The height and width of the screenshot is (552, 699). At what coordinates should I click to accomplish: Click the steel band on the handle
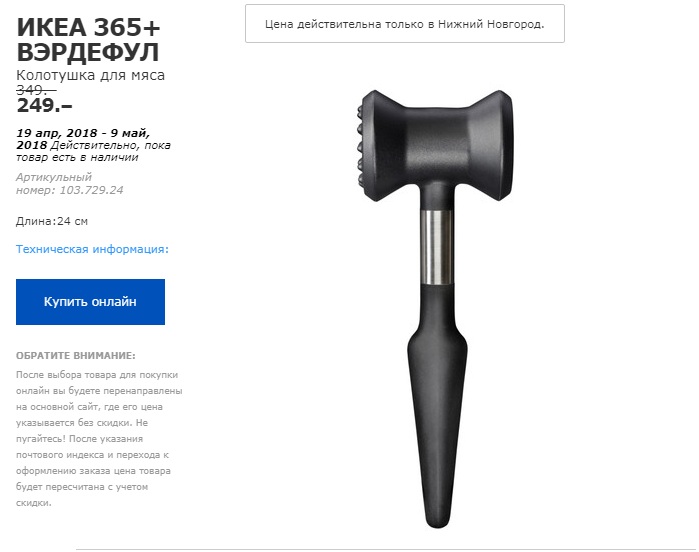point(437,247)
